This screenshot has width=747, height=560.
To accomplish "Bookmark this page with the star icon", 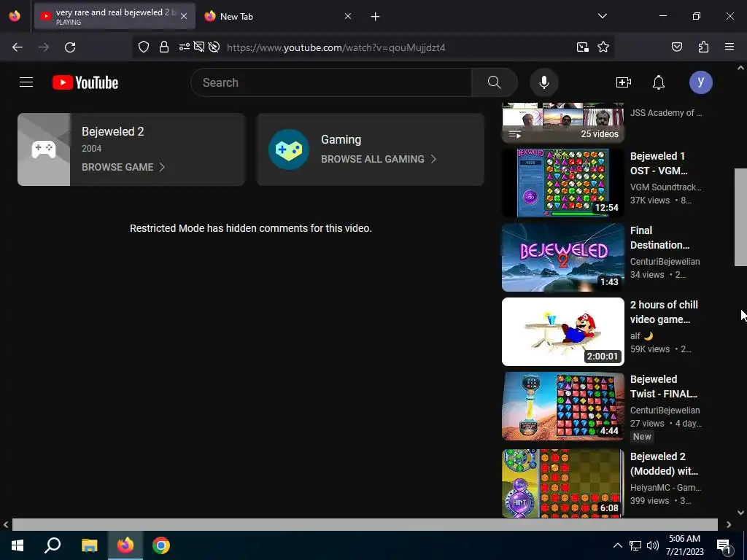I will pos(603,47).
